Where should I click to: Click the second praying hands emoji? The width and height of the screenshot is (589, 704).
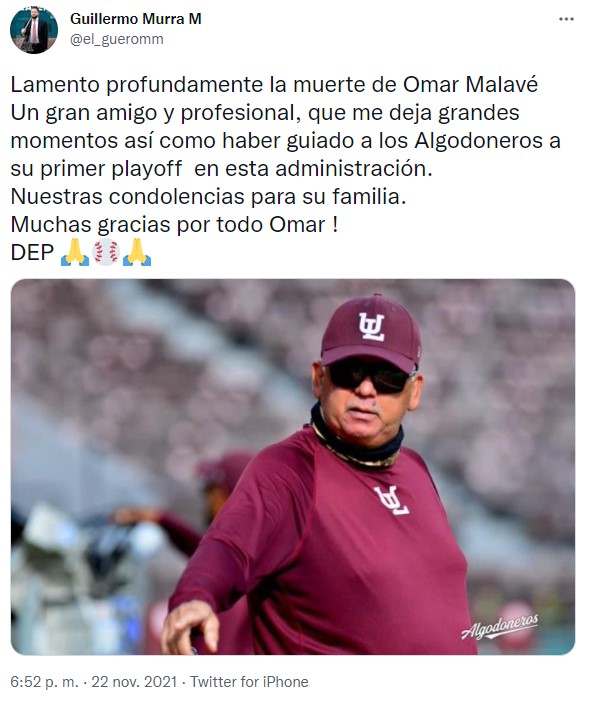(x=137, y=252)
